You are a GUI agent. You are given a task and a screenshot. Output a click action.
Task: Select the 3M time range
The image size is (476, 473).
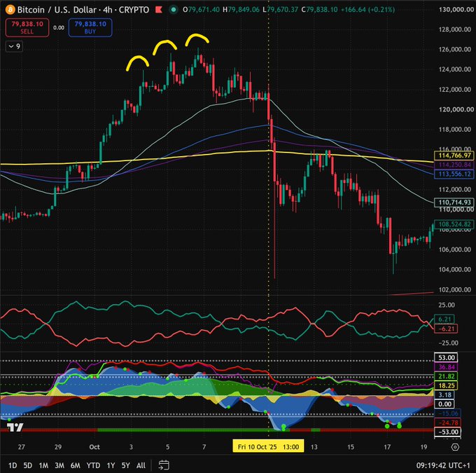tap(59, 465)
